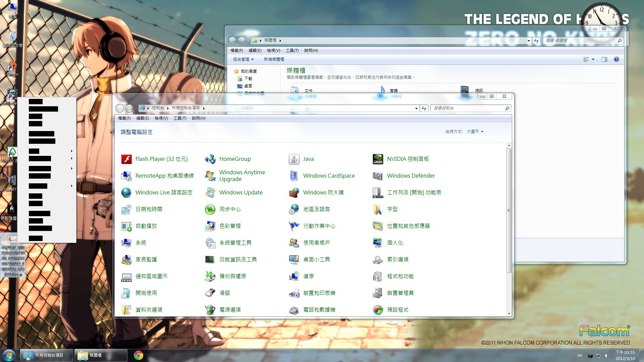Image resolution: width=644 pixels, height=362 pixels.
Task: Open Windows Anytime Upgrade icon
Action: (x=210, y=176)
